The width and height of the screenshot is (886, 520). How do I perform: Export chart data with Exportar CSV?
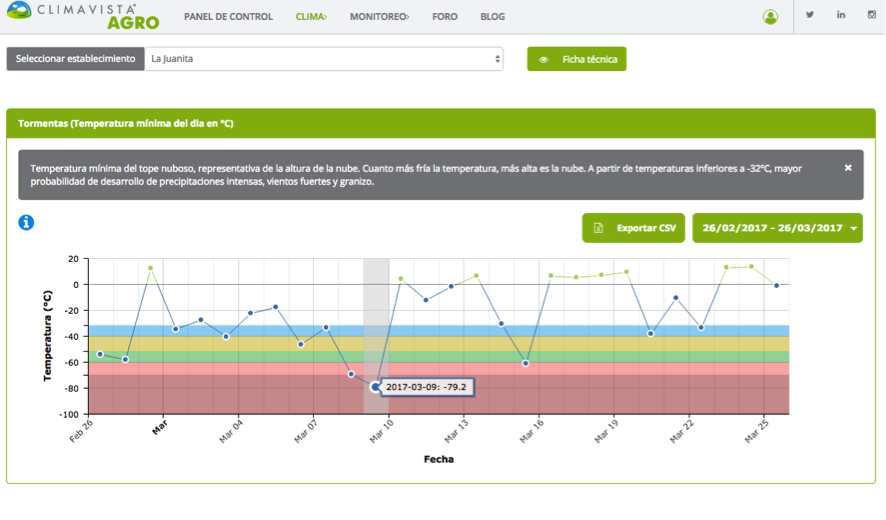[633, 228]
